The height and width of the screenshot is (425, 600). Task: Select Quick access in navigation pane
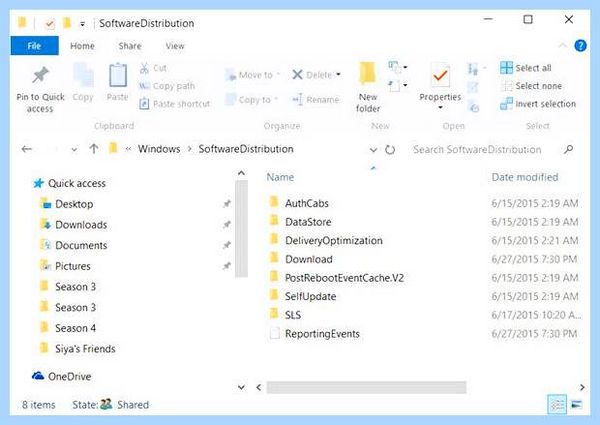coord(69,184)
